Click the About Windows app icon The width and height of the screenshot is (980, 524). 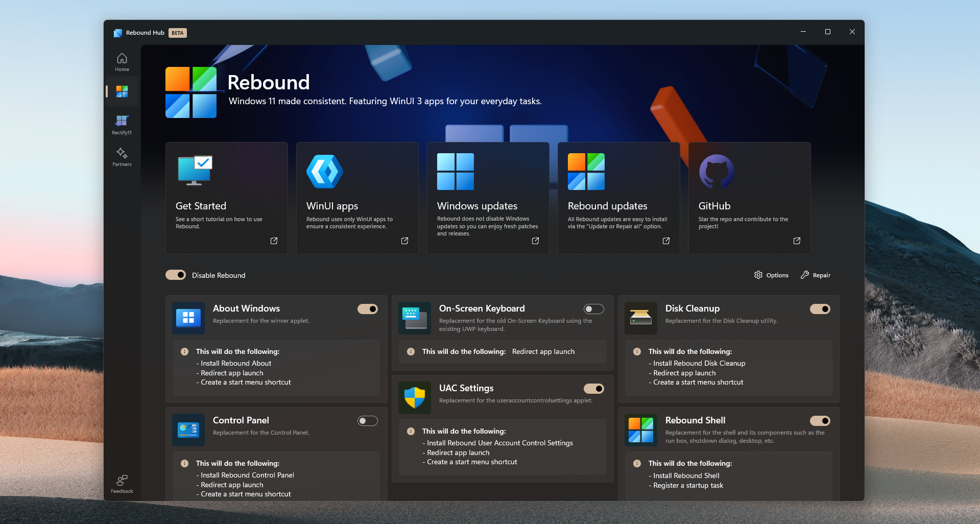pyautogui.click(x=188, y=318)
